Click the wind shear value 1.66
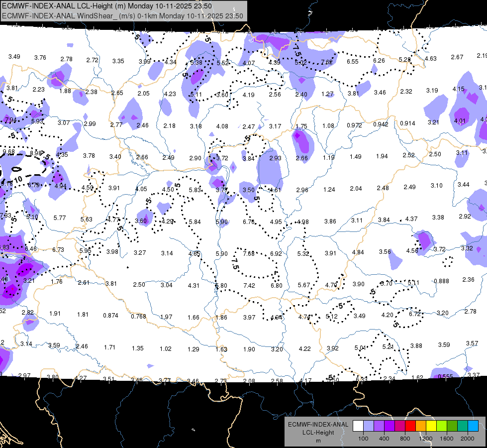The width and height of the screenshot is (487, 448). click(194, 317)
